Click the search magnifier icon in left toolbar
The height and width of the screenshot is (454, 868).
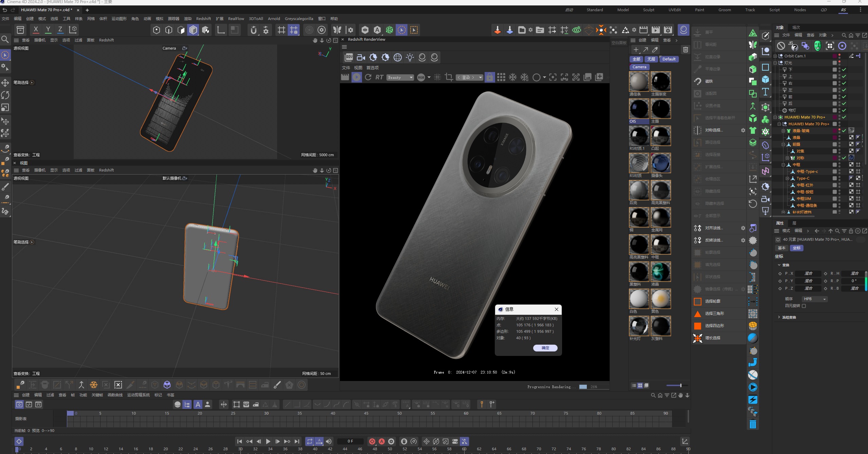point(5,40)
